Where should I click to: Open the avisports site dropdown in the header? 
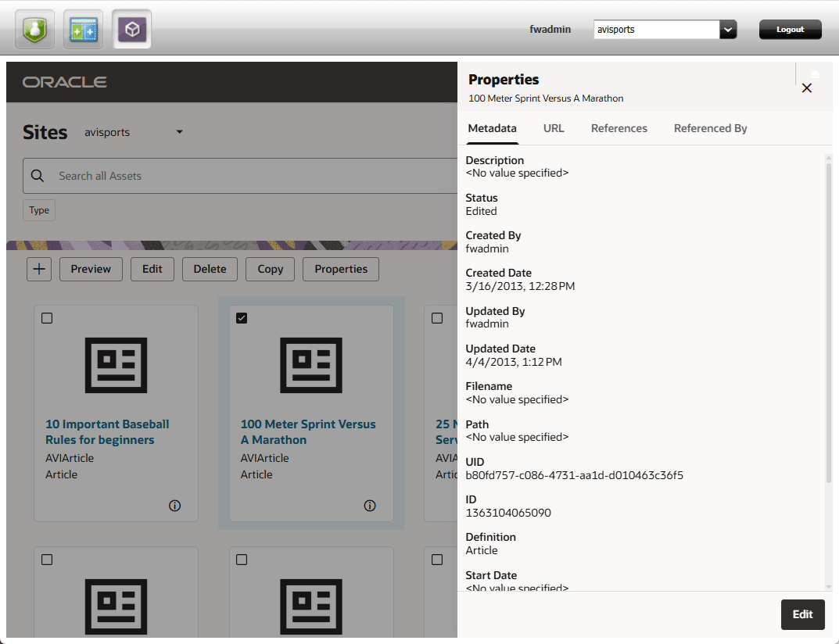click(x=728, y=29)
